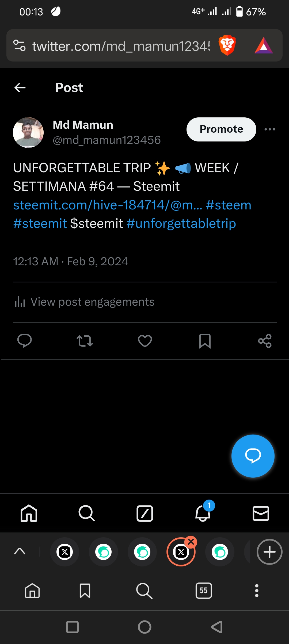Close the active X tab thumbnail
Screen dimensions: 289x644
191,542
